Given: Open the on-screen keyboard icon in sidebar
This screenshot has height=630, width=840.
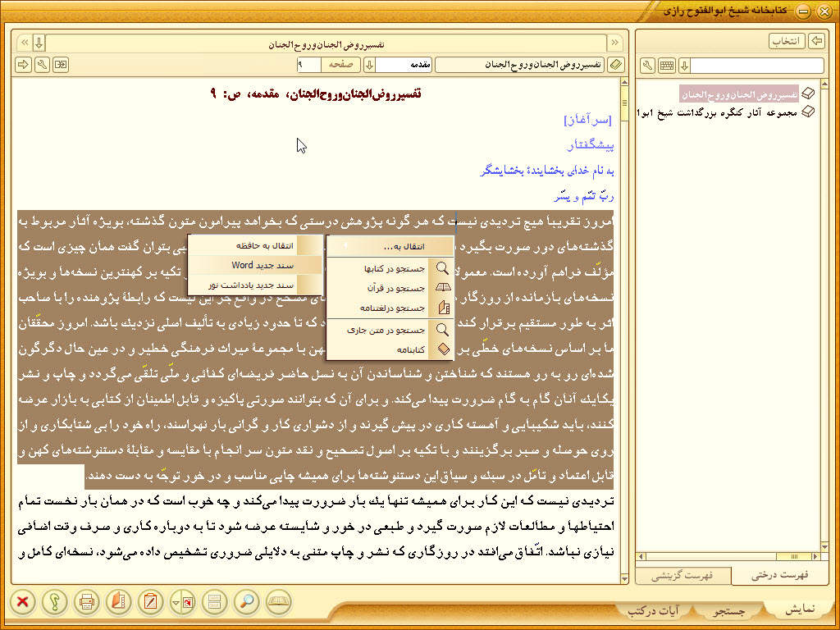Looking at the screenshot, I should tap(667, 66).
